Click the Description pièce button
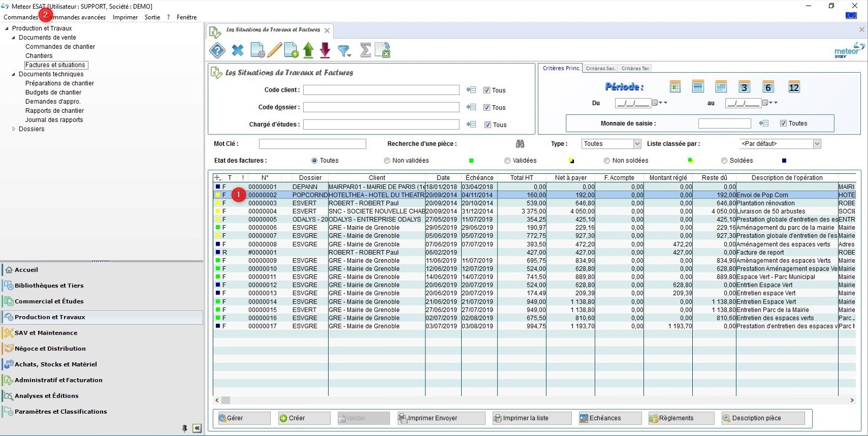Screen dimensions: 868x436 tap(763, 418)
